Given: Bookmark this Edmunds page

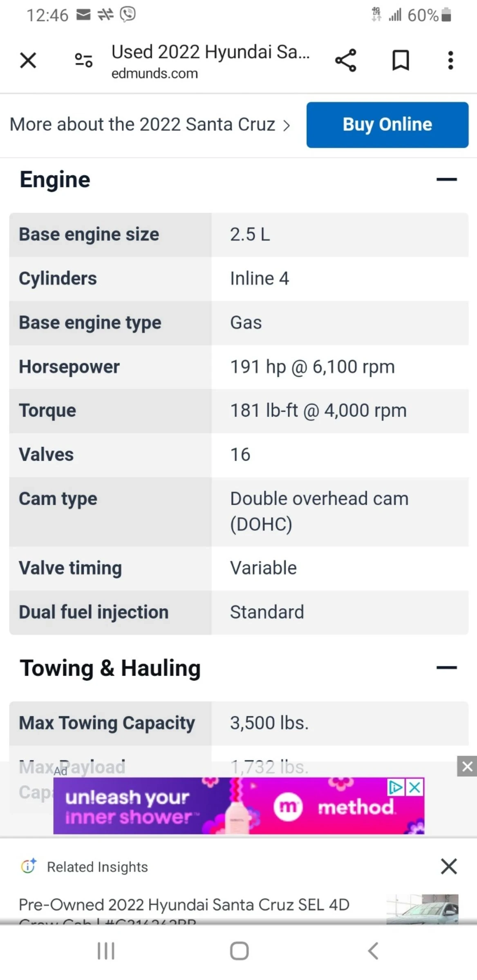Looking at the screenshot, I should (401, 61).
